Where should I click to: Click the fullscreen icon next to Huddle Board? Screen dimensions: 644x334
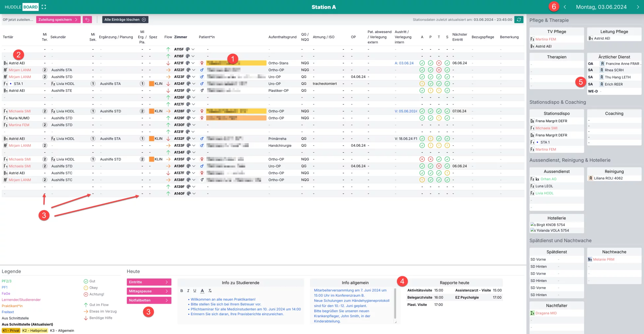[x=44, y=7]
